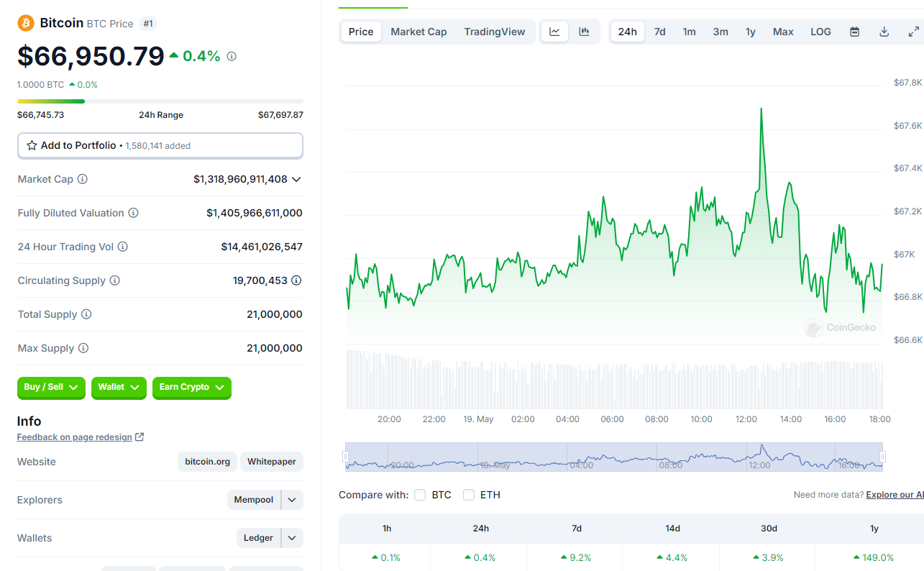Click the price chart peak near 12:00

[761, 109]
